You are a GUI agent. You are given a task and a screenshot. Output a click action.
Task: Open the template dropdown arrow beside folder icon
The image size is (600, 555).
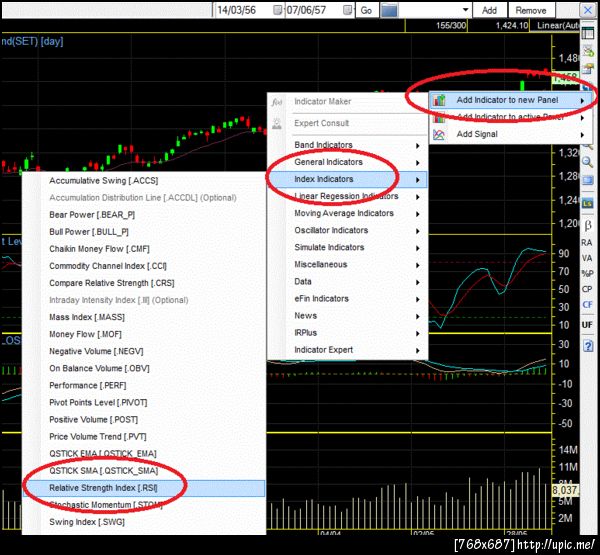click(465, 10)
